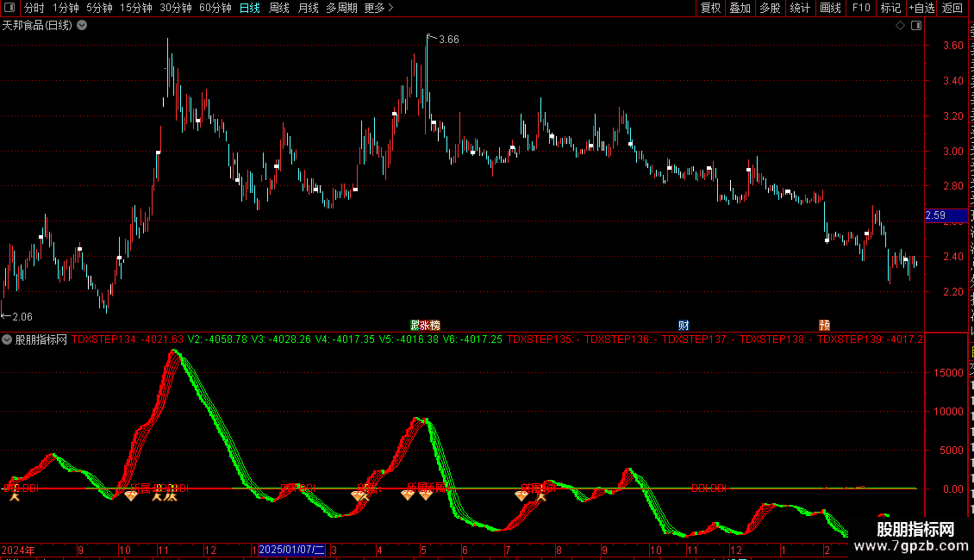The width and height of the screenshot is (974, 560).
Task: Click the 3.66 high price flag marker
Action: point(443,39)
